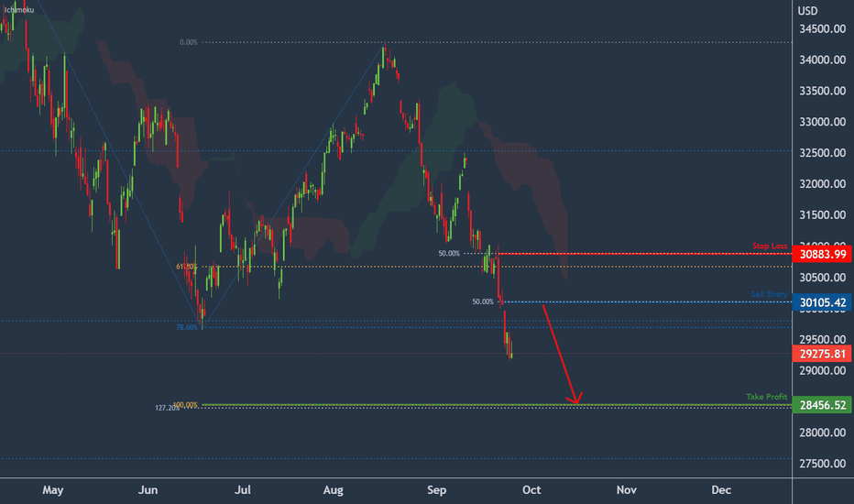
Task: Click the 27500.00 price axis label
Action: pos(823,464)
